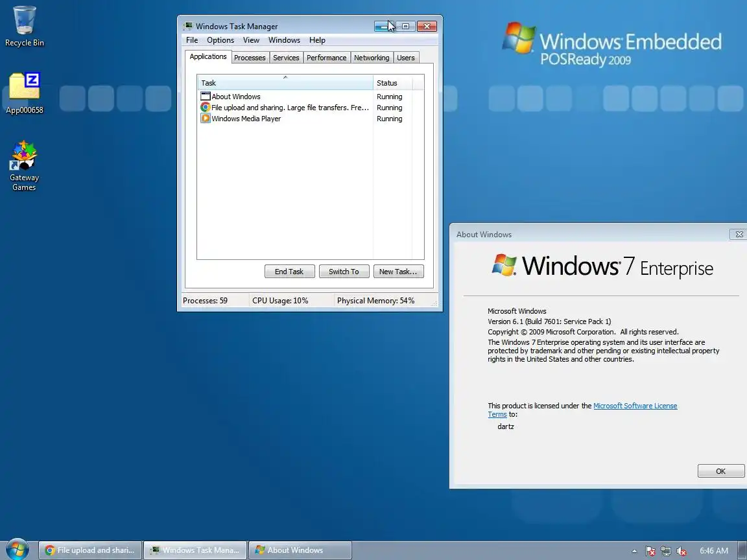Select the App000658 zip folder icon
This screenshot has height=560, width=747.
24,93
